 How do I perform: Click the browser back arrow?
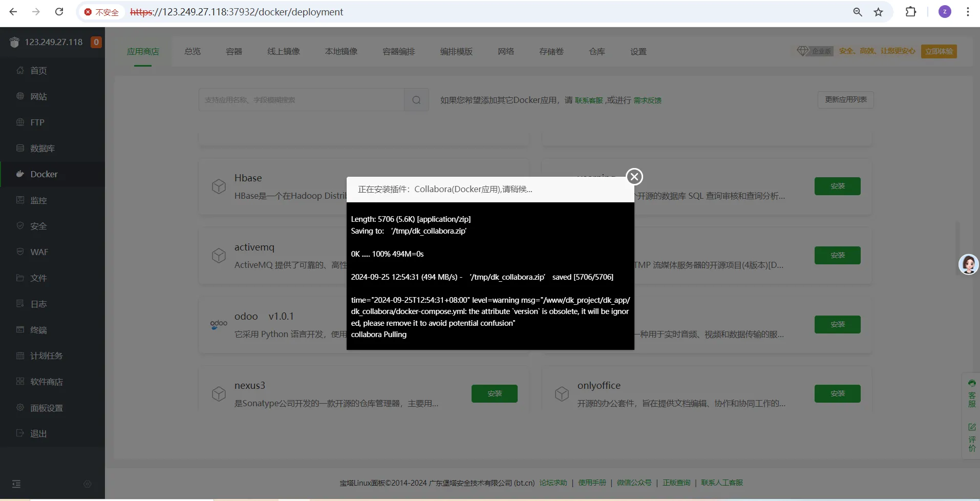[x=13, y=12]
